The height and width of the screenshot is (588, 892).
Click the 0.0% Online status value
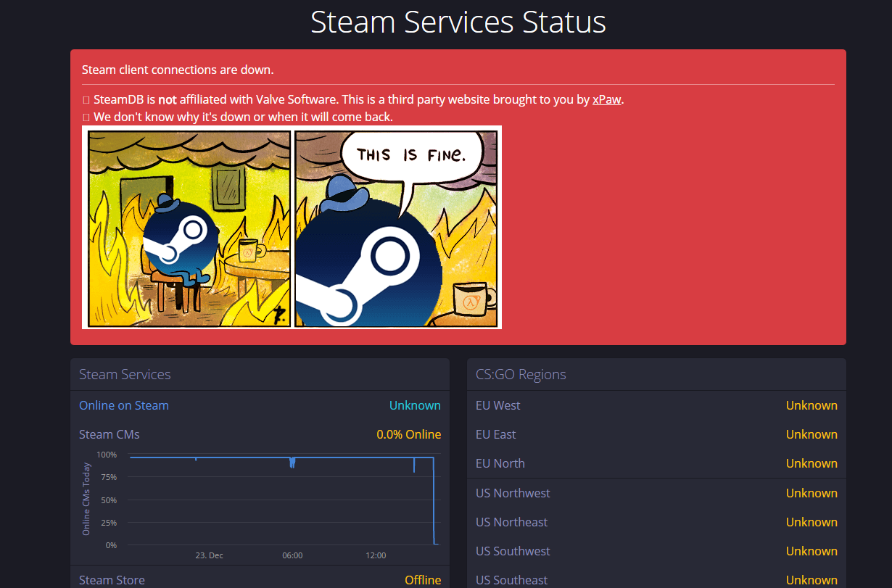coord(409,434)
